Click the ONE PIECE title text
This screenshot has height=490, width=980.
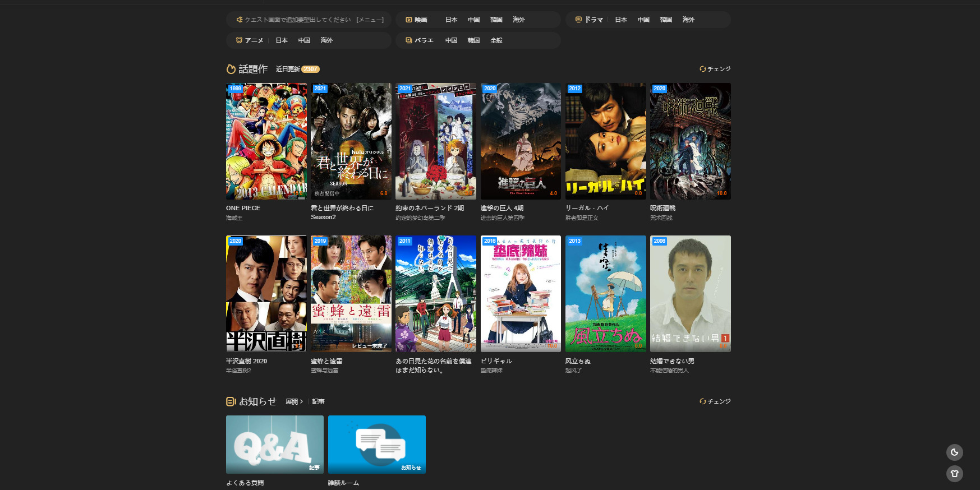pos(243,208)
